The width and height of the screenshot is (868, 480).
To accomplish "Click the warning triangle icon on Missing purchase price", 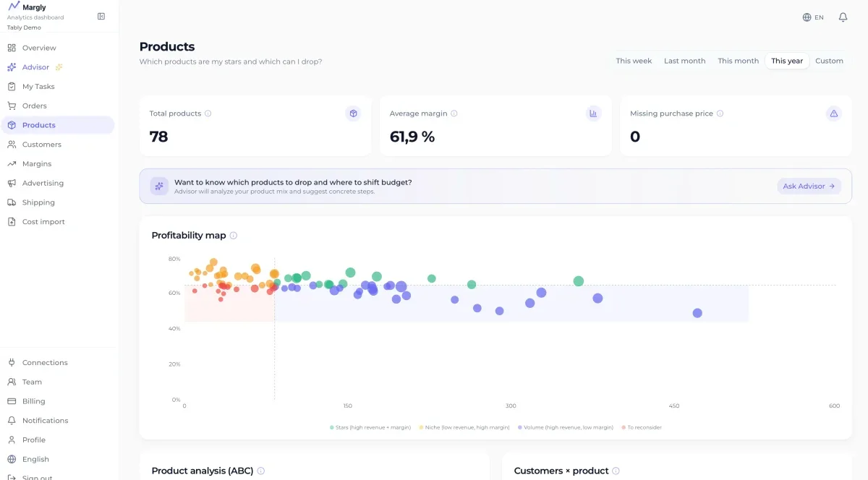I will pyautogui.click(x=833, y=113).
